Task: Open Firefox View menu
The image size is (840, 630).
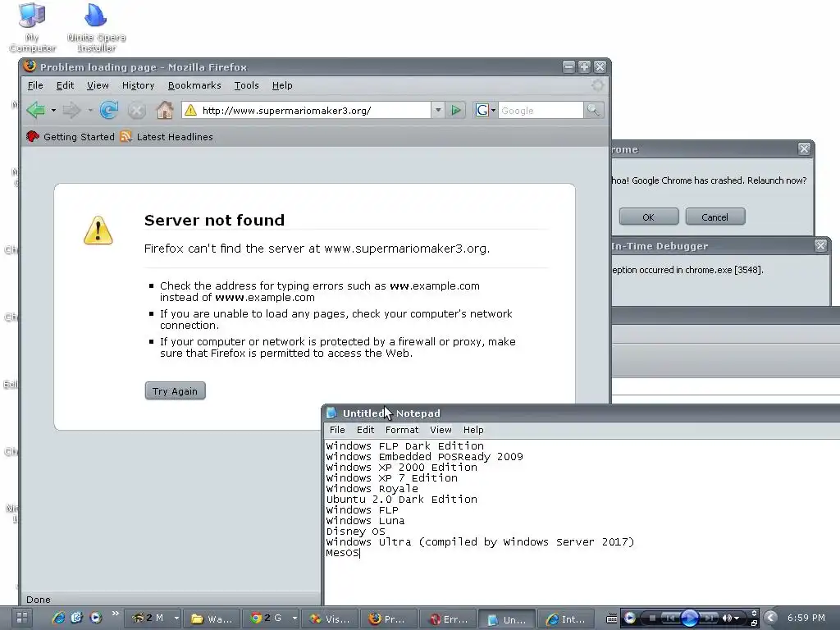Action: coord(98,85)
